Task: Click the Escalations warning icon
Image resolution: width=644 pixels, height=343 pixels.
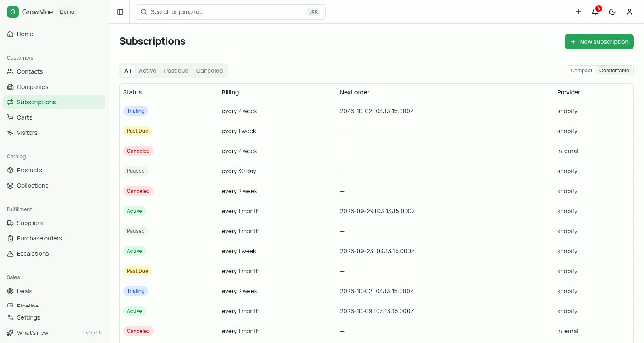Action: pos(10,254)
